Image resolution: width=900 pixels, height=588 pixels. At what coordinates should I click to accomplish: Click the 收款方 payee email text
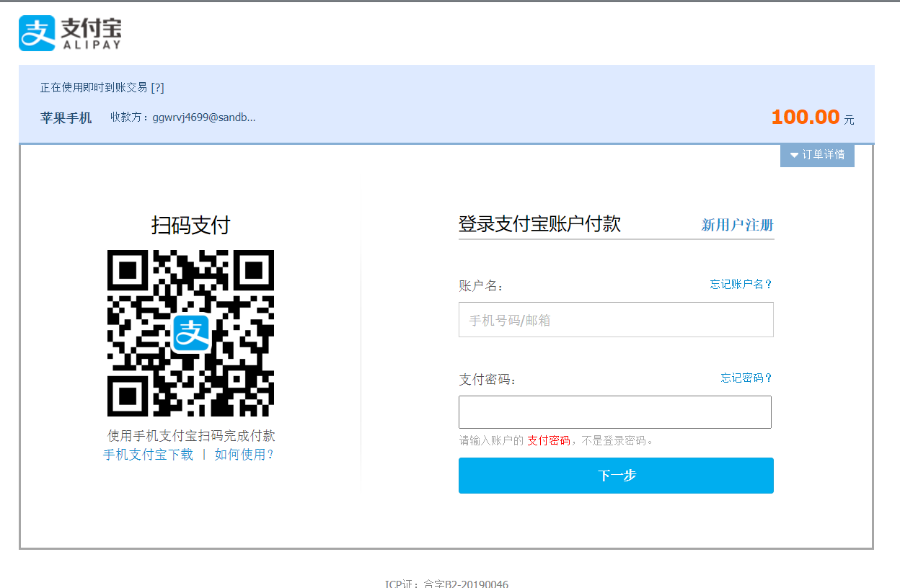point(183,117)
